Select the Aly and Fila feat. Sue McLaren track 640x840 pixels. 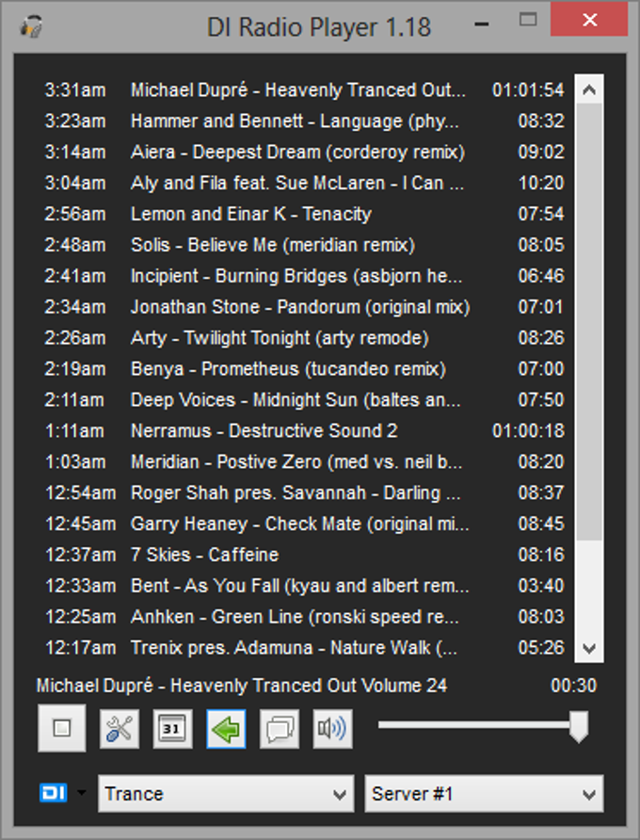pyautogui.click(x=304, y=184)
